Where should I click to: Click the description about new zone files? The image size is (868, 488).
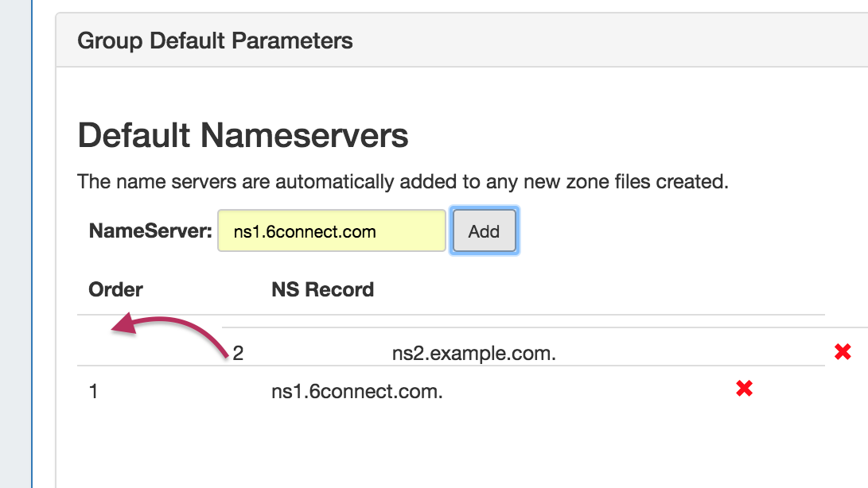pyautogui.click(x=403, y=181)
